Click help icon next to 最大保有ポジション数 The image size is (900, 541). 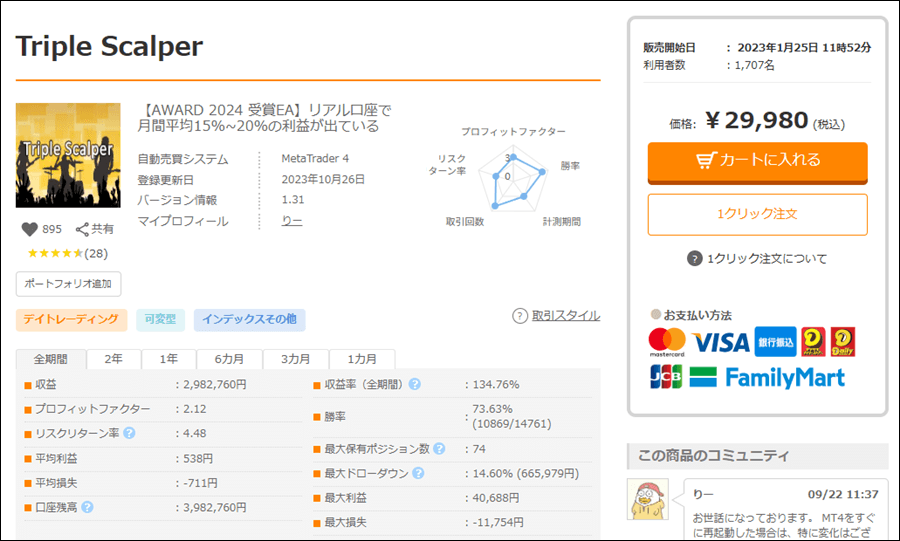439,449
